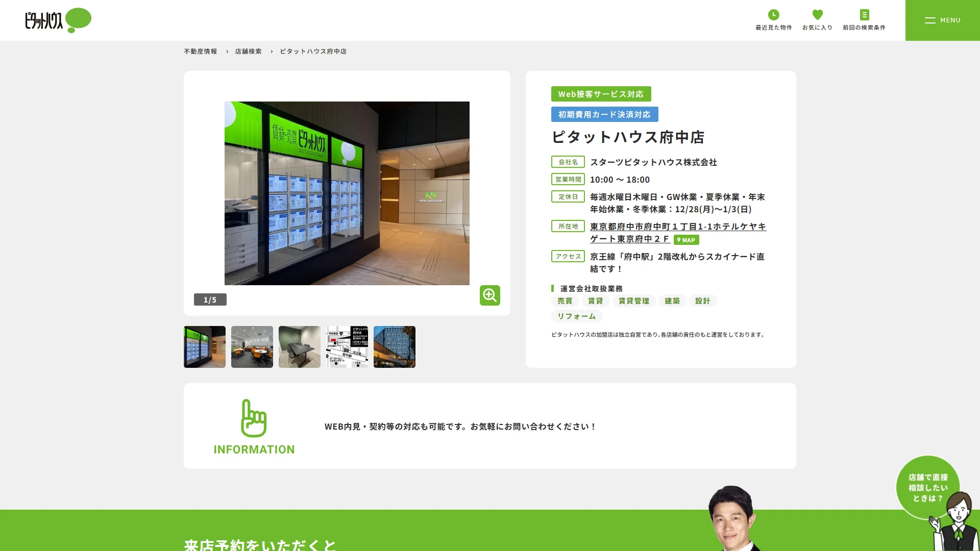Open the green MAP pin badge
980x551 pixels.
click(686, 240)
